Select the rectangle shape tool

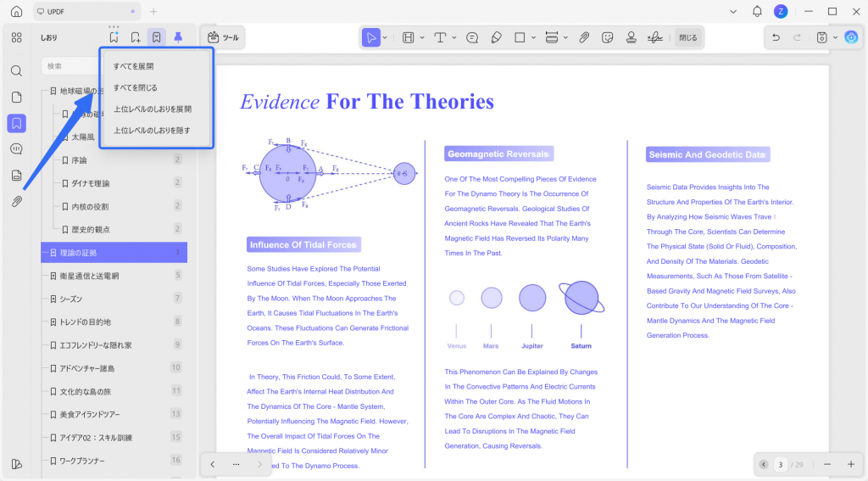click(520, 37)
